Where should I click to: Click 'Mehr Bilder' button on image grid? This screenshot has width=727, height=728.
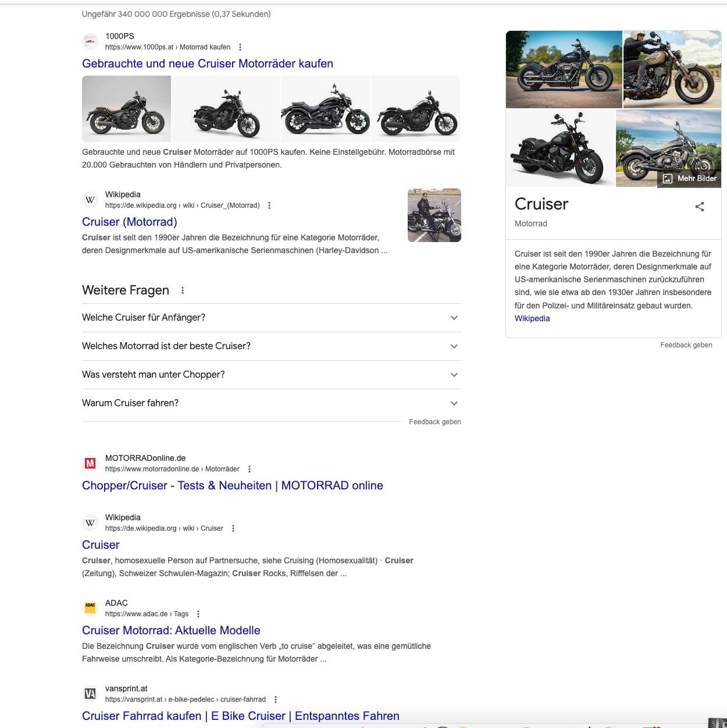pyautogui.click(x=690, y=179)
